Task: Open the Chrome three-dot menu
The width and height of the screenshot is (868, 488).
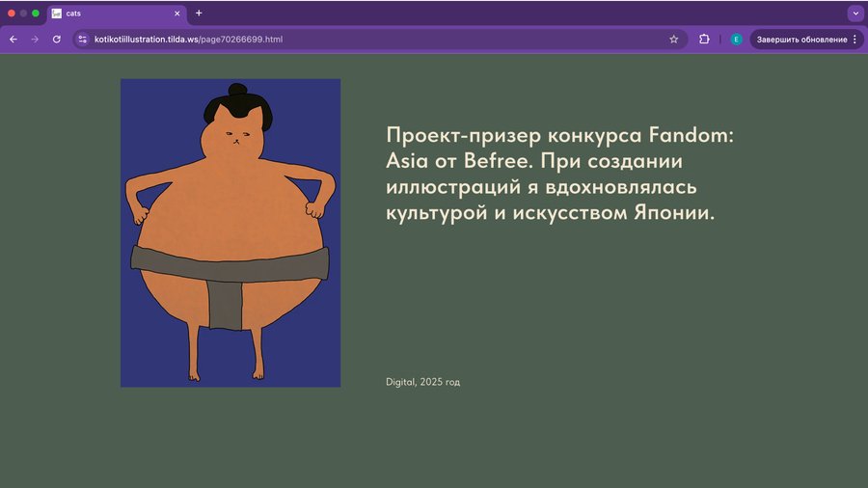Action: (854, 40)
